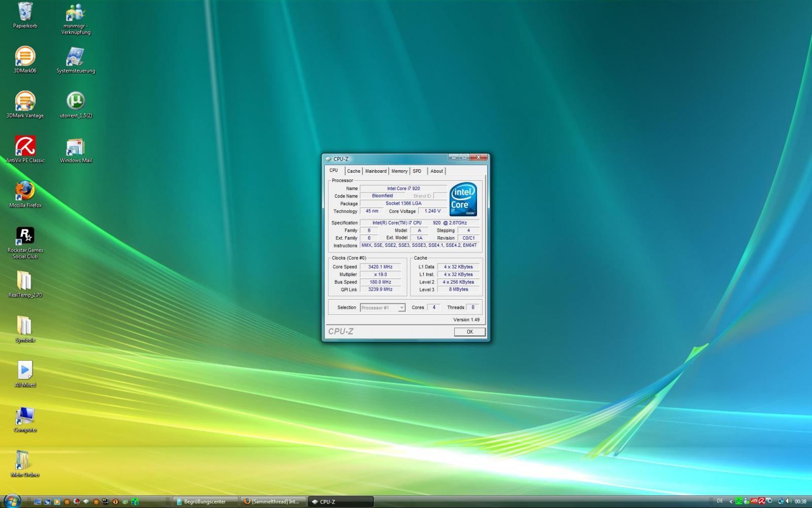Click the 00:38 clock in the tray
This screenshot has height=508, width=812.
pyautogui.click(x=800, y=501)
